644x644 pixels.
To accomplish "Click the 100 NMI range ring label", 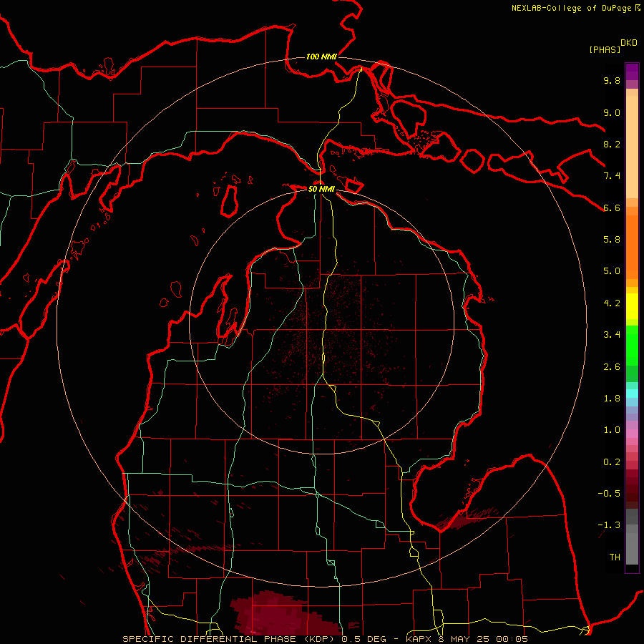I will (x=321, y=57).
